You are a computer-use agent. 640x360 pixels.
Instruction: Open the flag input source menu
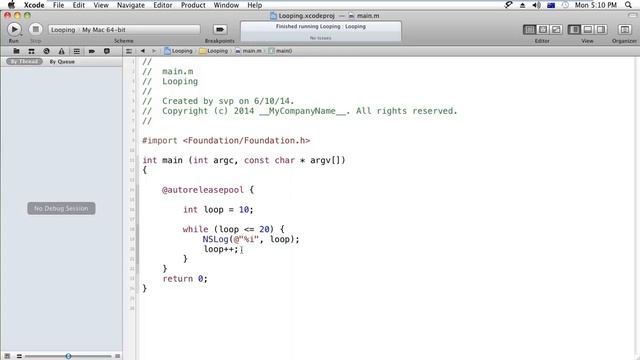(x=551, y=5)
